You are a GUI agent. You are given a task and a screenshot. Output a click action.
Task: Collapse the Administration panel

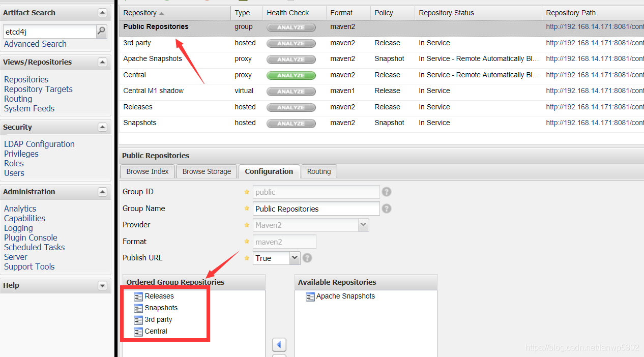coord(103,192)
